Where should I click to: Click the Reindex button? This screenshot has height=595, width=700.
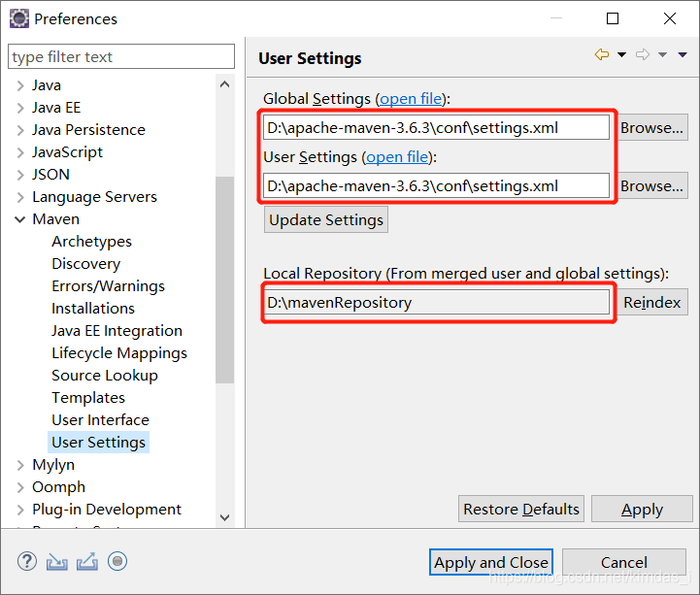click(652, 302)
